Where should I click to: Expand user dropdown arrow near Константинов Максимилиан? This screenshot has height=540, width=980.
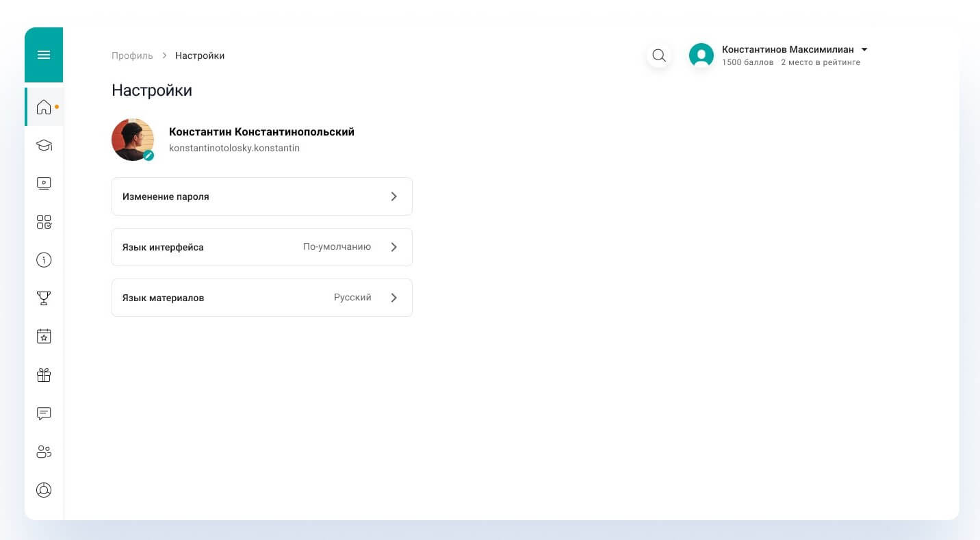tap(864, 50)
